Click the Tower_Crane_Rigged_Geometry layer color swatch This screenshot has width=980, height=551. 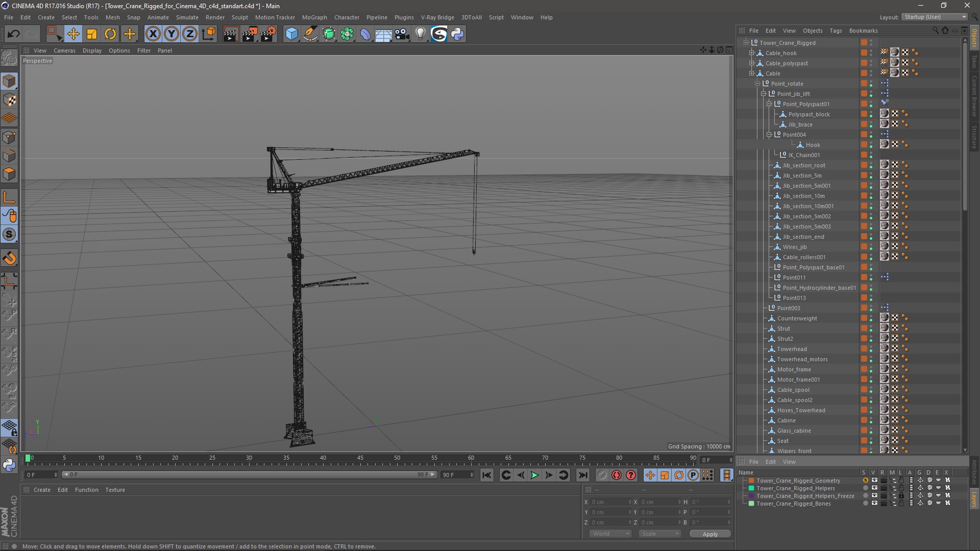point(751,481)
